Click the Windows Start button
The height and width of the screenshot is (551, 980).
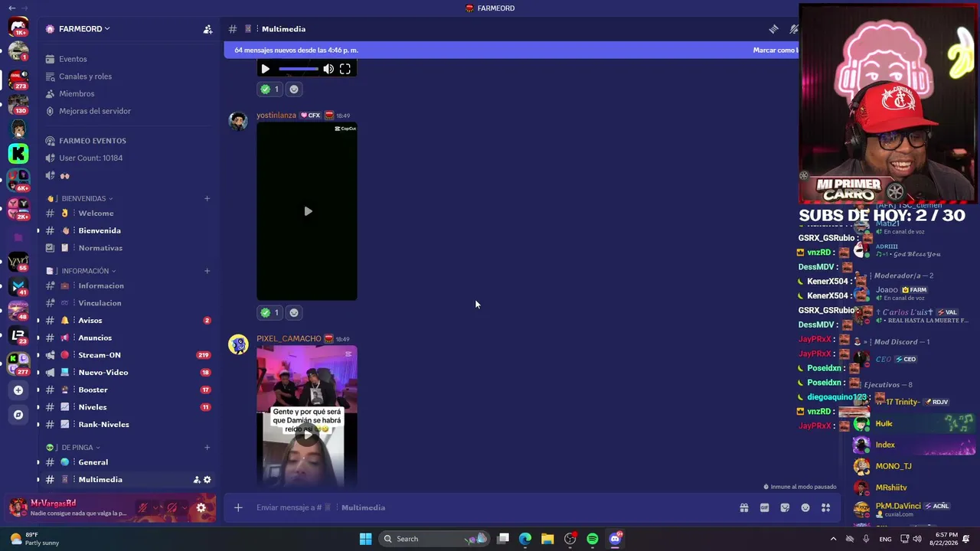(366, 539)
